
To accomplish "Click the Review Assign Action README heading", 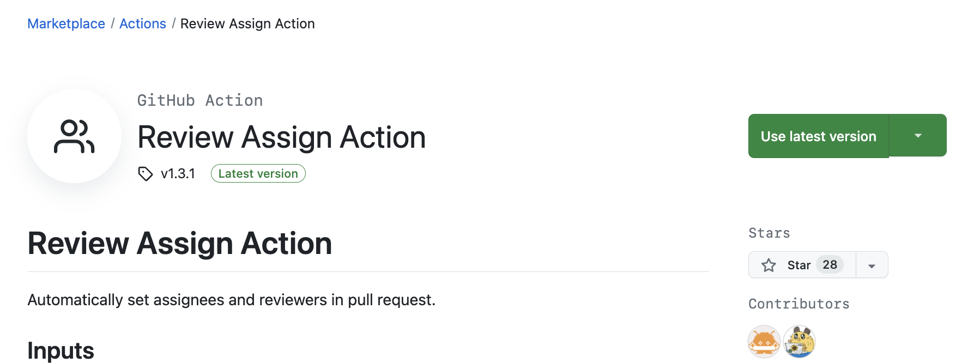I will coord(180,243).
